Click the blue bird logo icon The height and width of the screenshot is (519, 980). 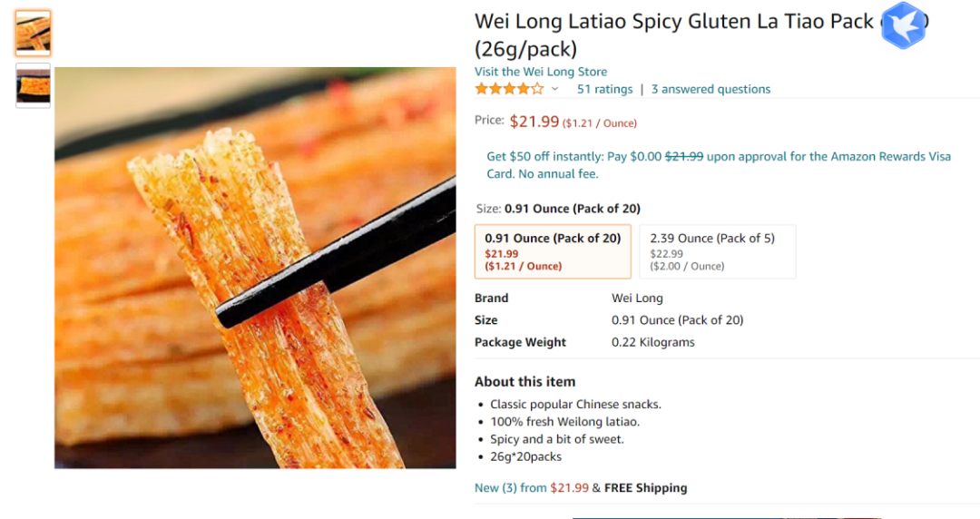[x=903, y=25]
